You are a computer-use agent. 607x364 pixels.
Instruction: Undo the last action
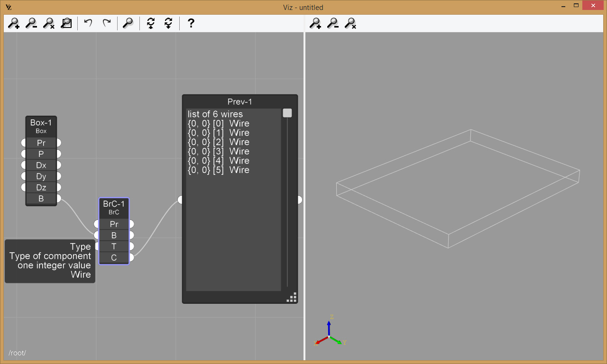click(x=88, y=23)
